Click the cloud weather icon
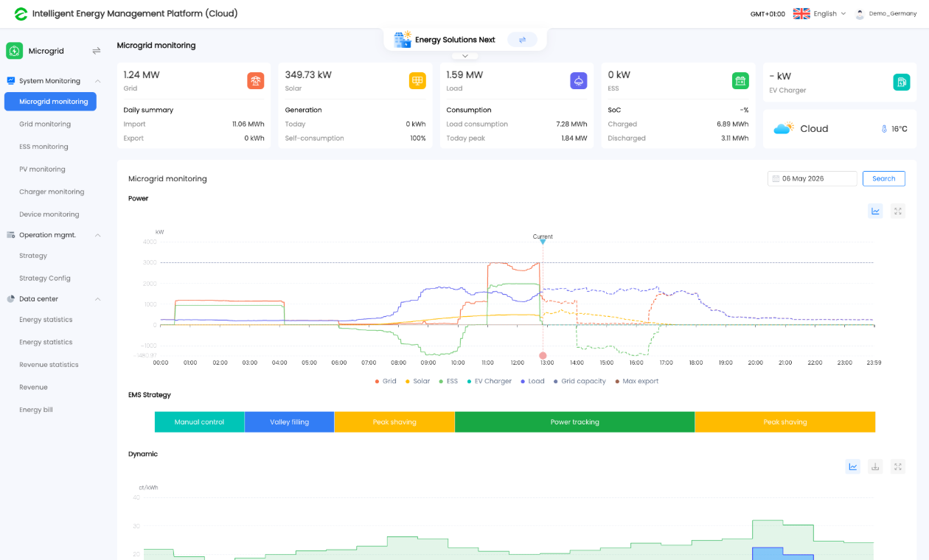The width and height of the screenshot is (929, 560). coord(784,128)
